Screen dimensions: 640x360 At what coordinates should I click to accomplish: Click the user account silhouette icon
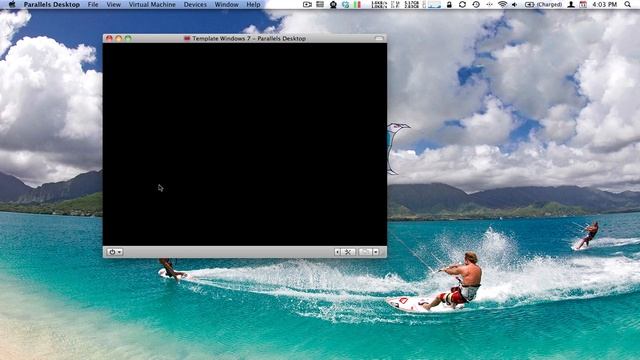click(571, 4)
